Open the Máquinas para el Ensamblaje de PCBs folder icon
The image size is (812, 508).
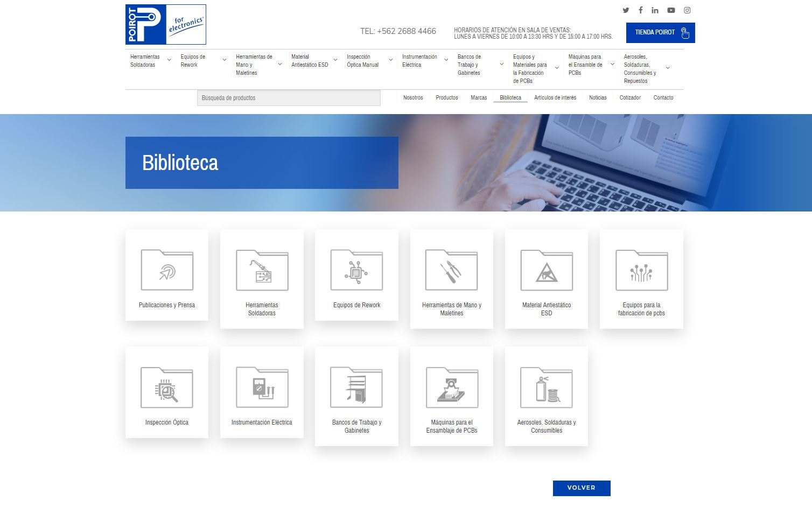click(452, 387)
